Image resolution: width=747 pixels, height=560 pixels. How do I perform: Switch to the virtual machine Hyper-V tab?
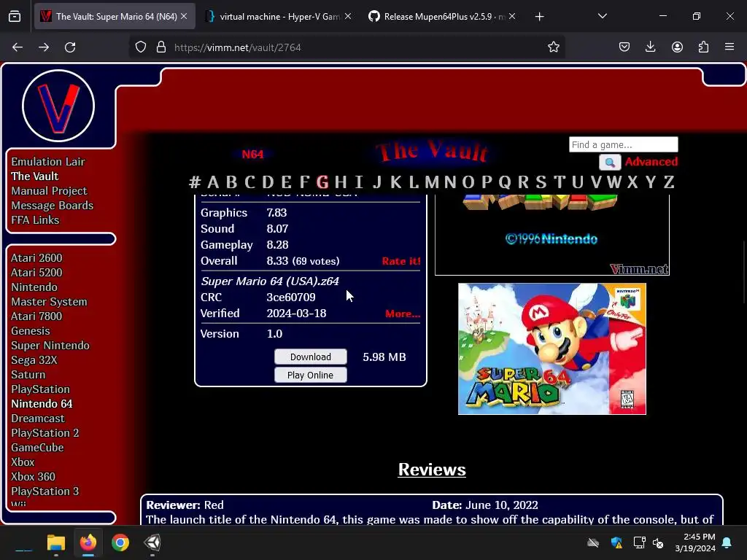coord(279,16)
